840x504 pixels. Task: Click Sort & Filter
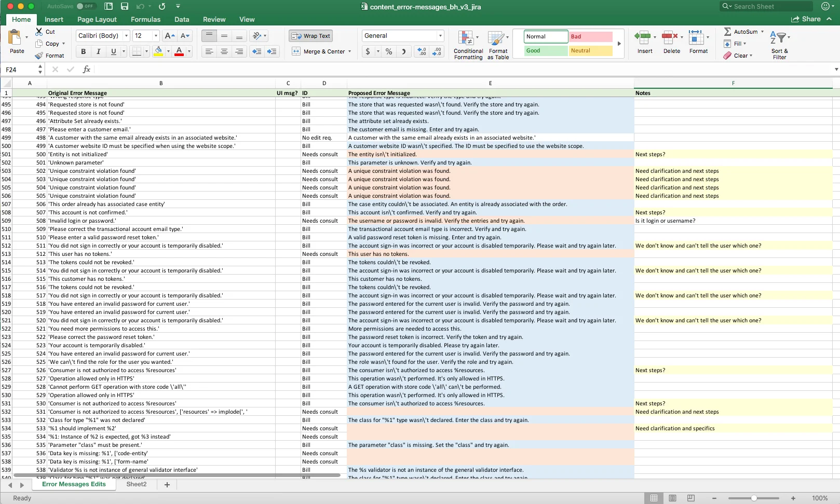[x=780, y=45]
